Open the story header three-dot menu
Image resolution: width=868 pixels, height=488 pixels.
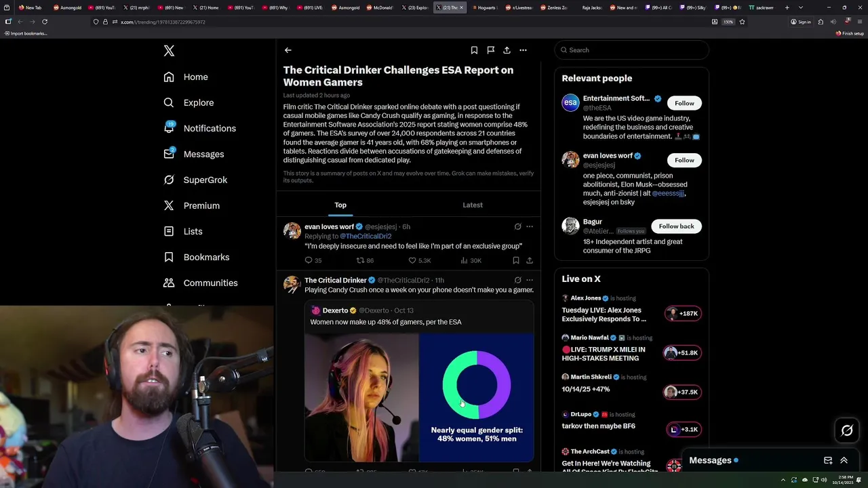[x=523, y=50]
